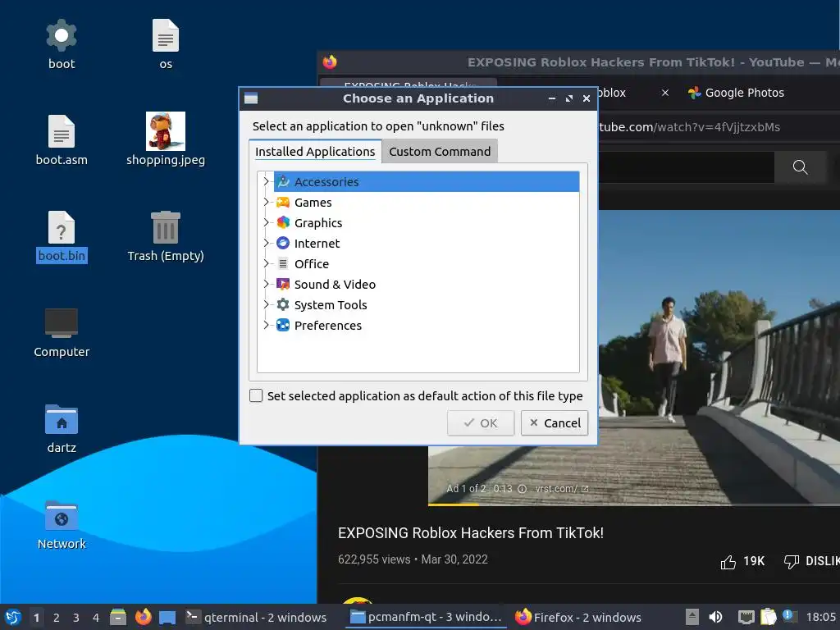This screenshot has height=630, width=840.
Task: Select the shopping.jpeg thumbnail
Action: 166,131
